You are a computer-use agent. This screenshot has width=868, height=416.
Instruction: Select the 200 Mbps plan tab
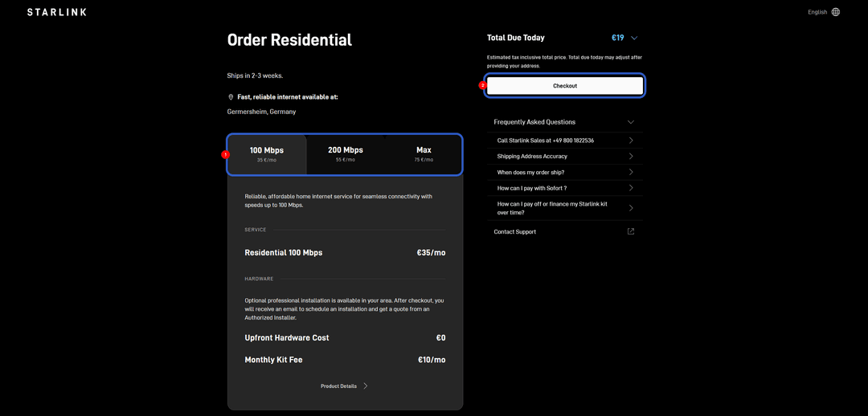tap(346, 154)
